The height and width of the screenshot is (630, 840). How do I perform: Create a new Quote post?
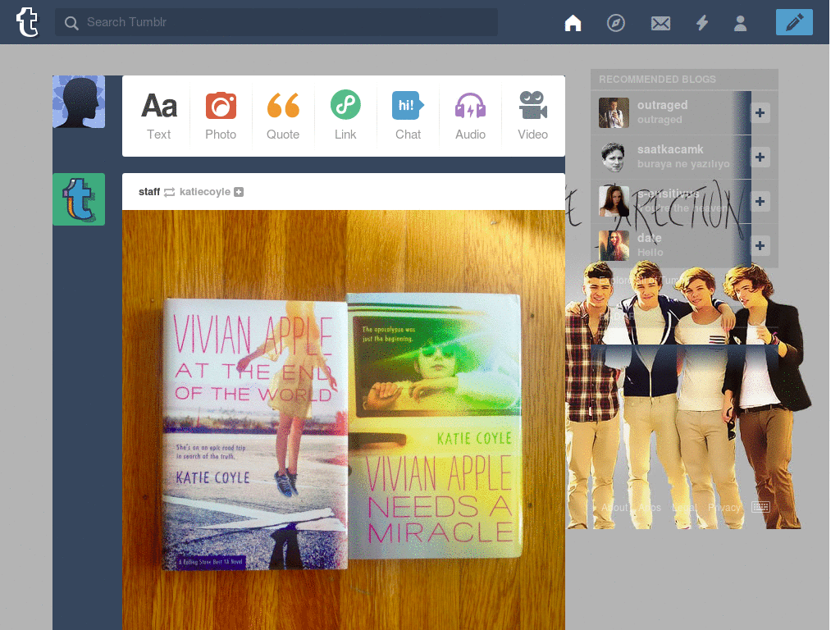283,116
